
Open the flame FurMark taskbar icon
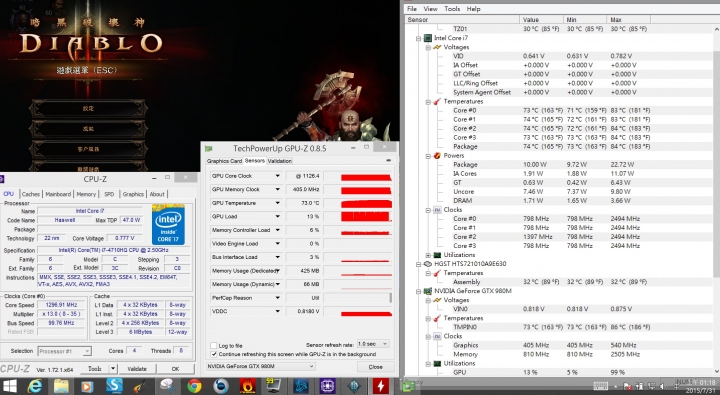pyautogui.click(x=248, y=386)
